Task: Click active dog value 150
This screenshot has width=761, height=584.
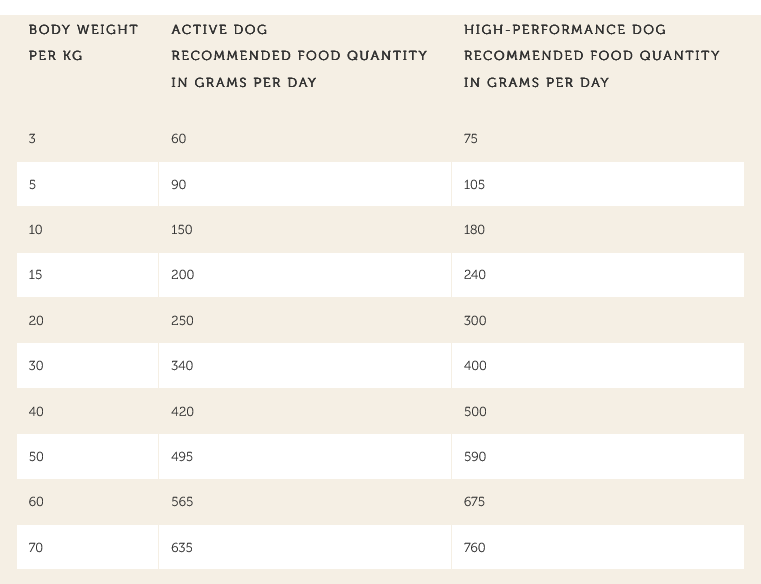Action: tap(182, 230)
